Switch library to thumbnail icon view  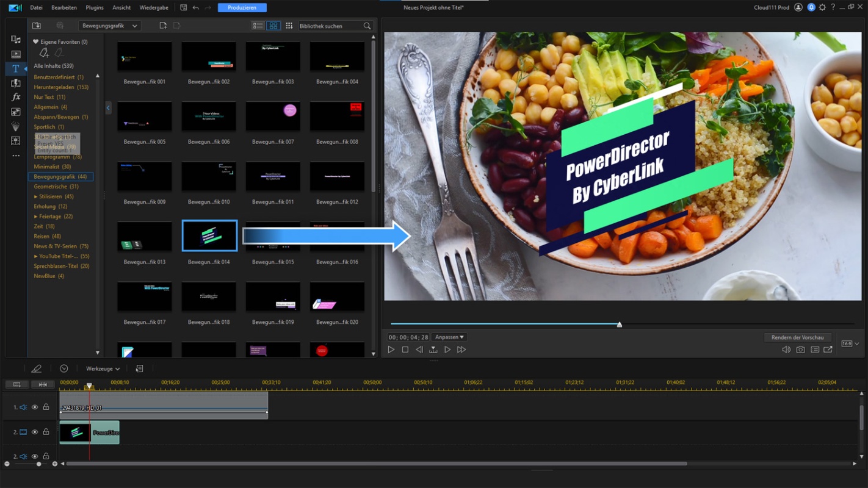click(x=273, y=26)
